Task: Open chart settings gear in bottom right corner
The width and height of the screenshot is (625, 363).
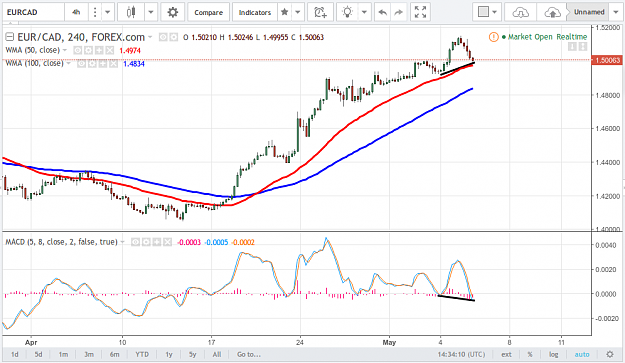Action: point(609,354)
